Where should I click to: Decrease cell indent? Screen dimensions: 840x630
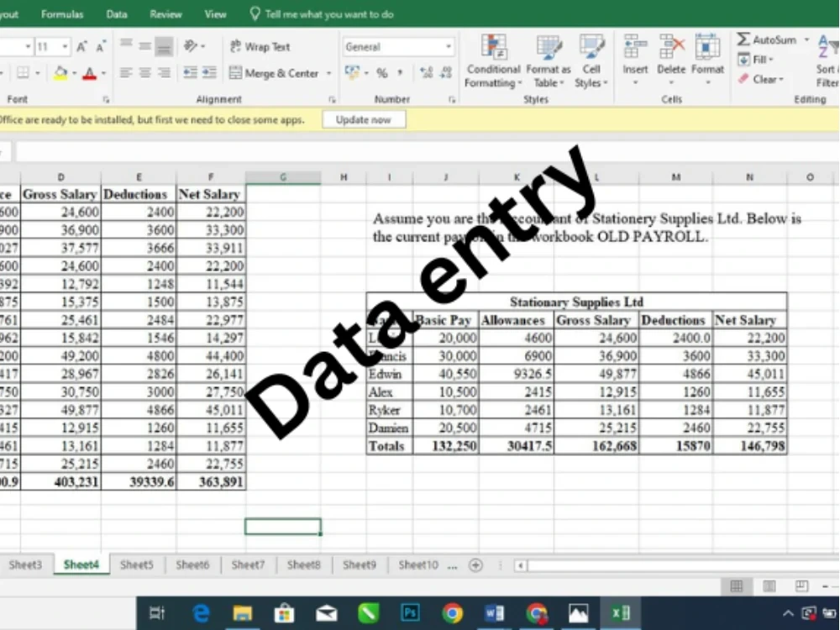[190, 72]
